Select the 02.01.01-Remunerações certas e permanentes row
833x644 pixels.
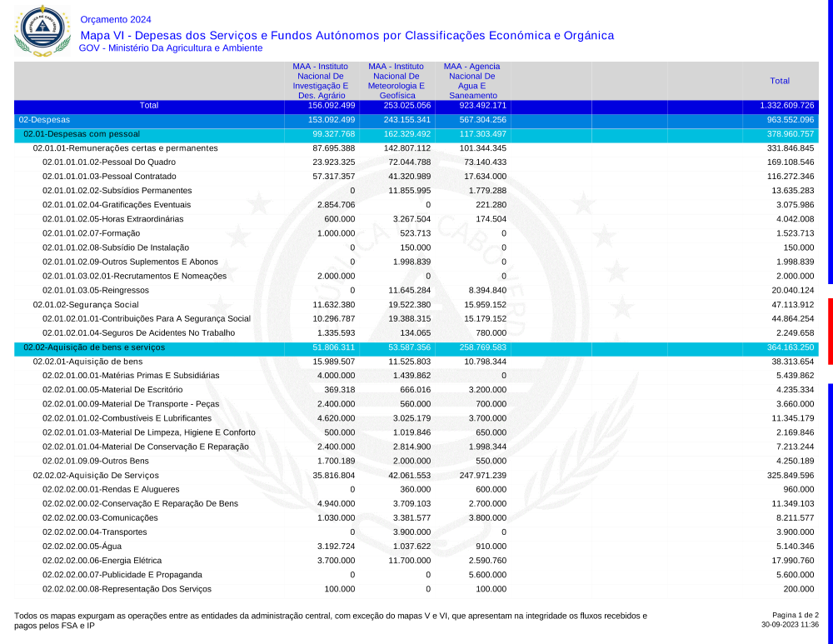125,148
